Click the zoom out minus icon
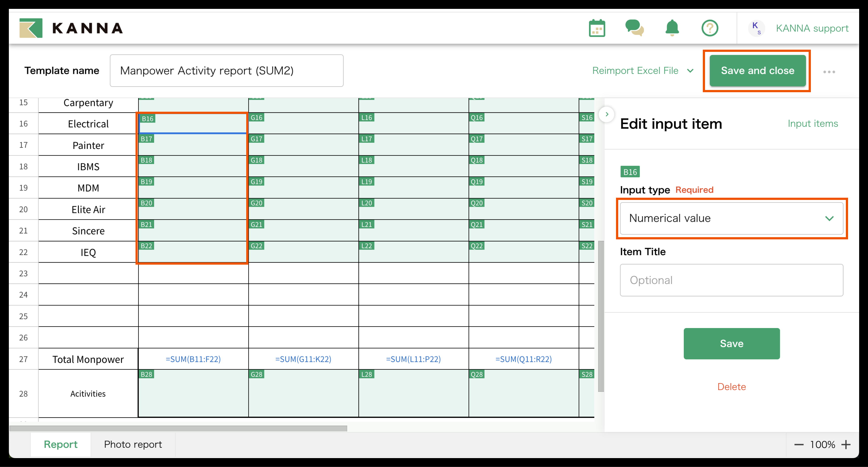Viewport: 868px width, 467px height. point(799,444)
